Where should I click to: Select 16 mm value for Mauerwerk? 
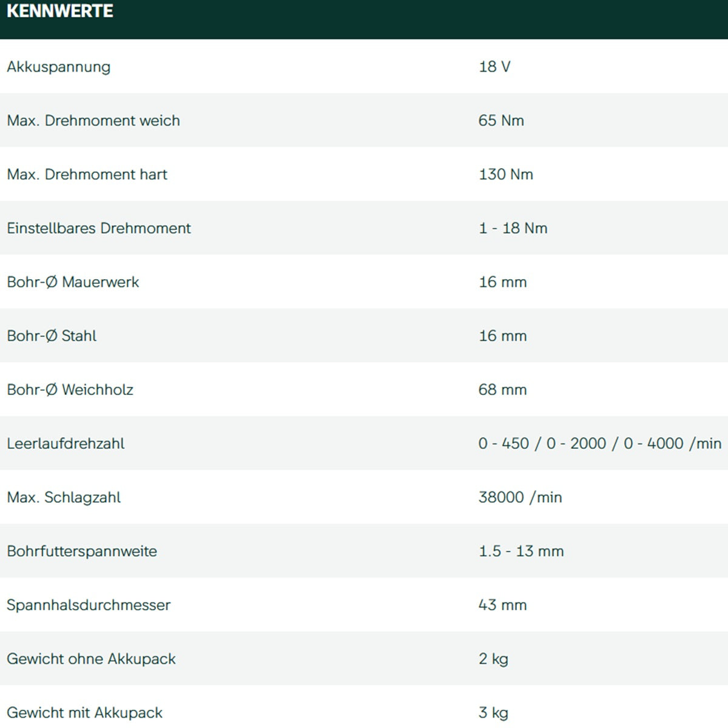point(503,282)
